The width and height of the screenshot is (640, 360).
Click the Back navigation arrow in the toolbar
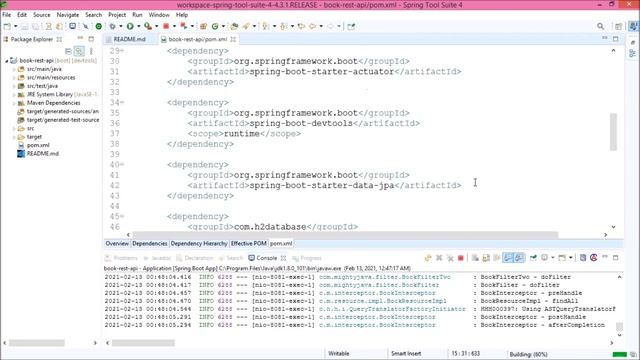pyautogui.click(x=312, y=26)
